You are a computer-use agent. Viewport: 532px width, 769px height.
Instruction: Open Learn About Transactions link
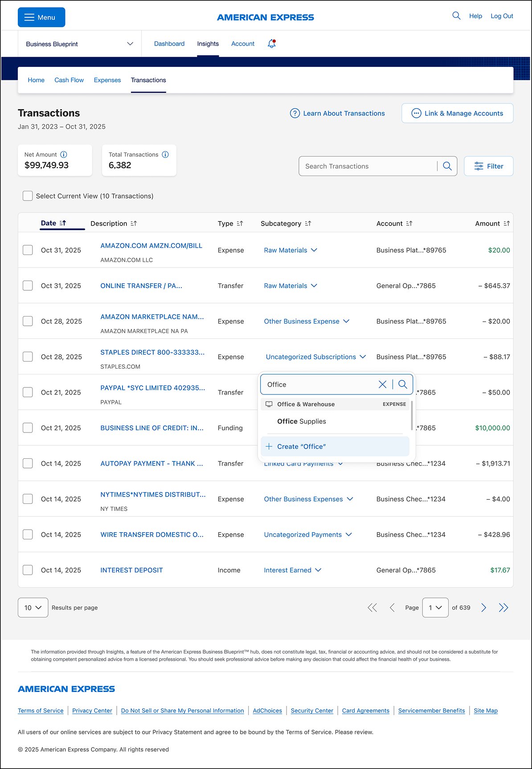(337, 113)
